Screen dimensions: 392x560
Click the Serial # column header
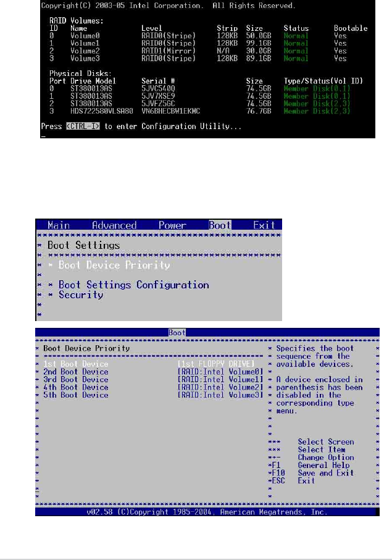(158, 81)
